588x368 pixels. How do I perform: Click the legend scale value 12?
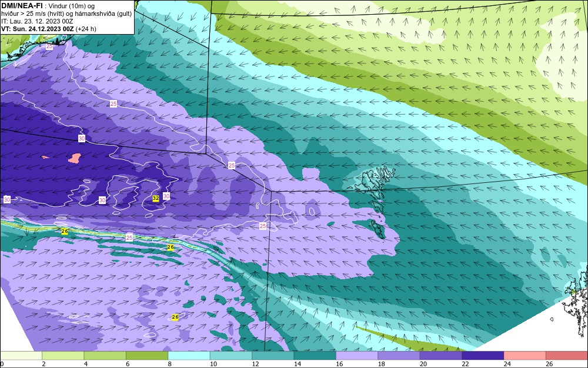255,364
